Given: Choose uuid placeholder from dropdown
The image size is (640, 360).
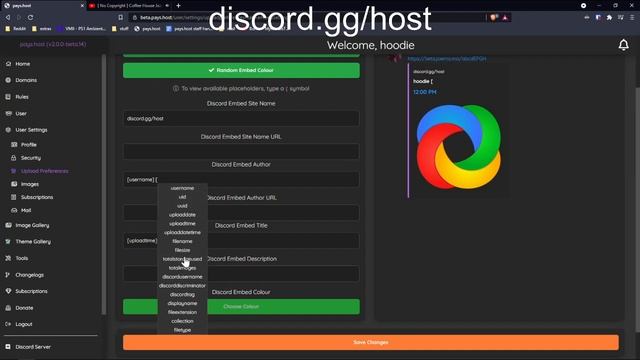Looking at the screenshot, I should tap(182, 206).
